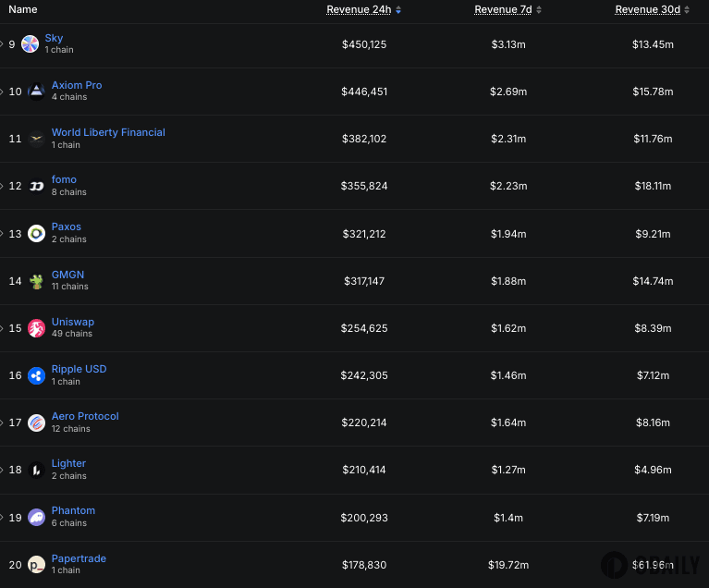709x588 pixels.
Task: Click the Aero Protocol logo icon
Action: (x=36, y=423)
